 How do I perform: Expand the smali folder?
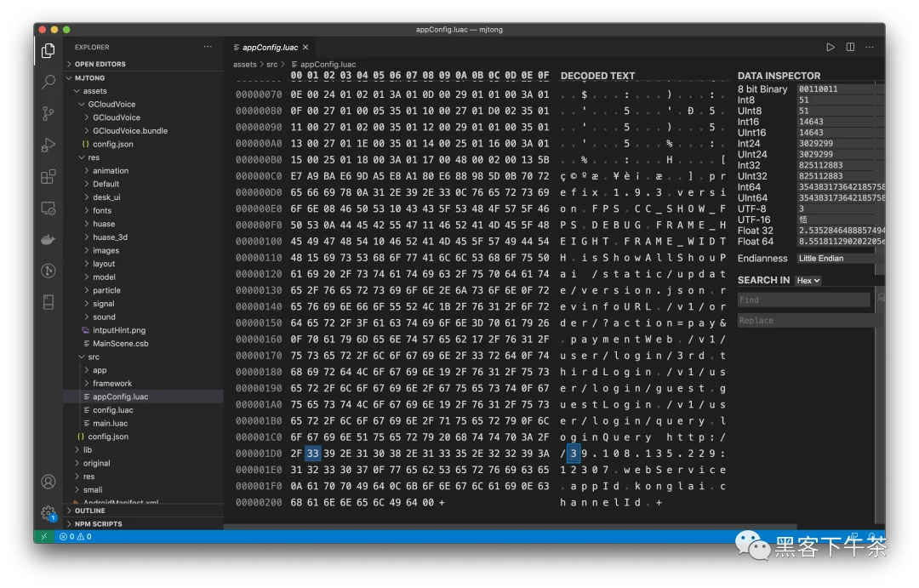(144, 489)
